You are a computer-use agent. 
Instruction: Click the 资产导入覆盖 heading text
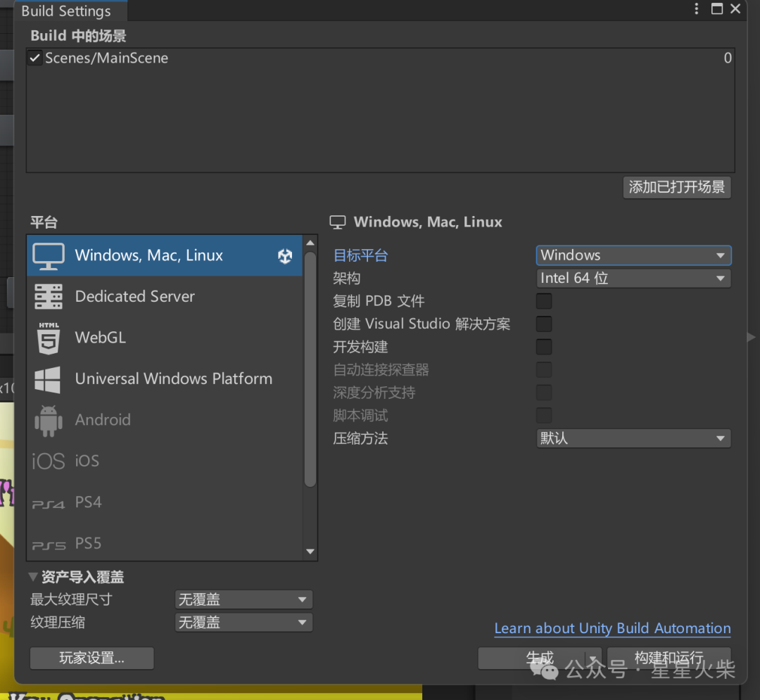[82, 577]
